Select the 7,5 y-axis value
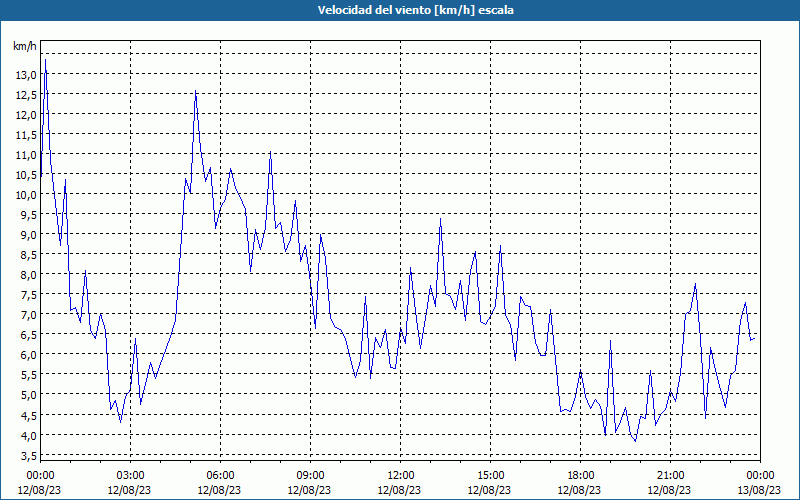The height and width of the screenshot is (500, 800). click(28, 294)
